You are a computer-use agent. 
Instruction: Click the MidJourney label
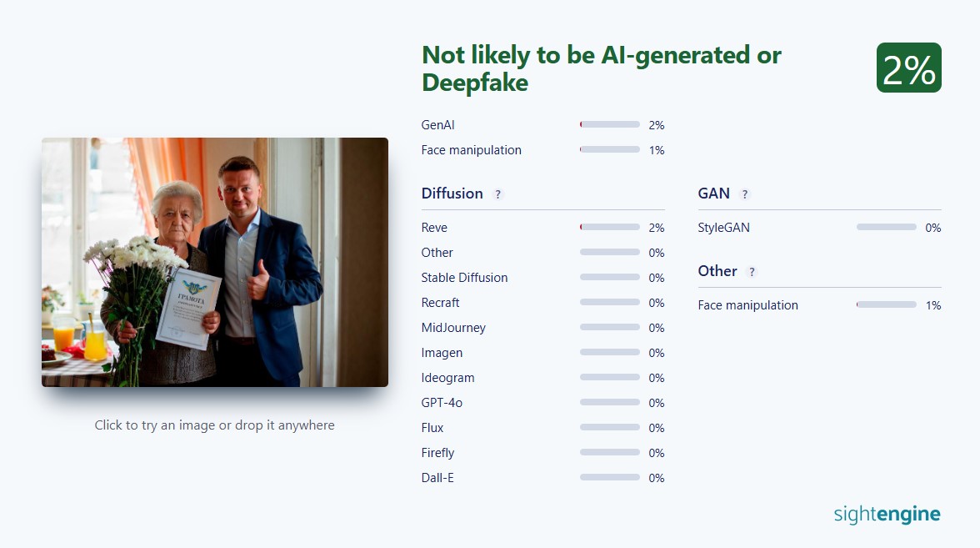[x=453, y=328]
